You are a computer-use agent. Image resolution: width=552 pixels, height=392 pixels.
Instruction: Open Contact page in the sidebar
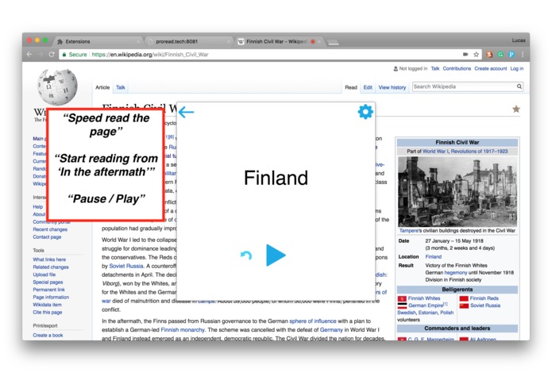47,237
